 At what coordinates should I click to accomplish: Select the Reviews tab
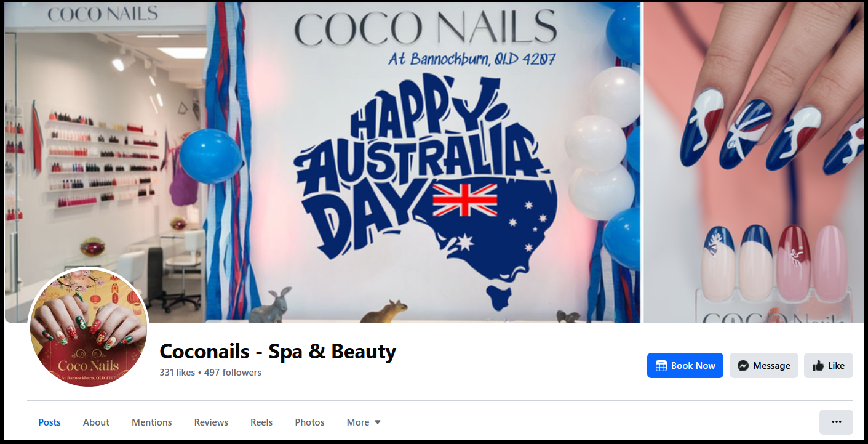pos(211,422)
